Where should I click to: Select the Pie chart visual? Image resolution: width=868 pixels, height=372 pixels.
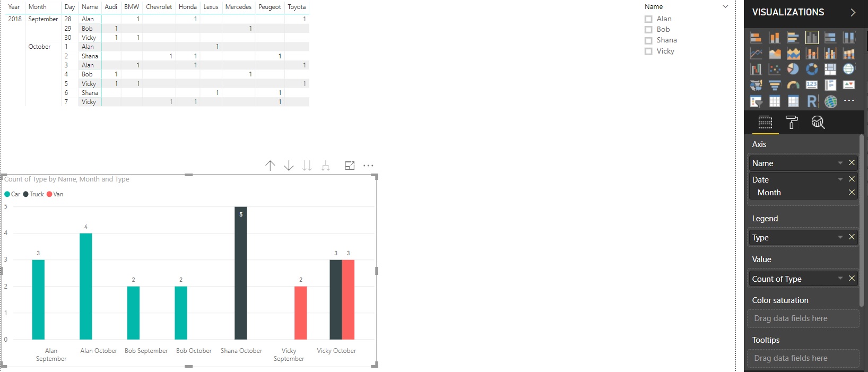pos(793,70)
